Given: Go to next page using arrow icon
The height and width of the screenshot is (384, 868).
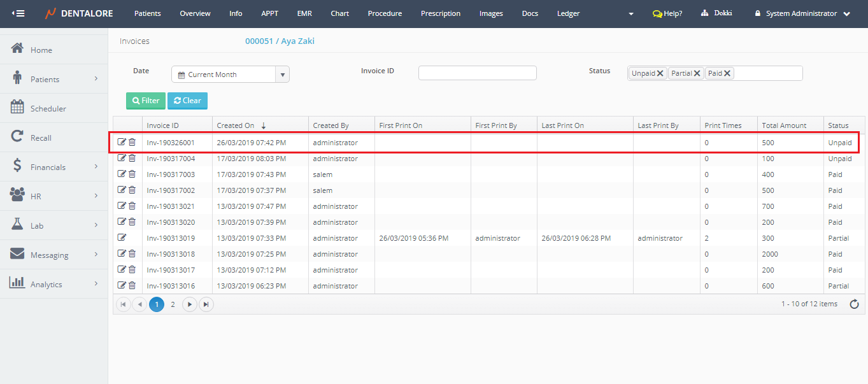Looking at the screenshot, I should [x=189, y=304].
